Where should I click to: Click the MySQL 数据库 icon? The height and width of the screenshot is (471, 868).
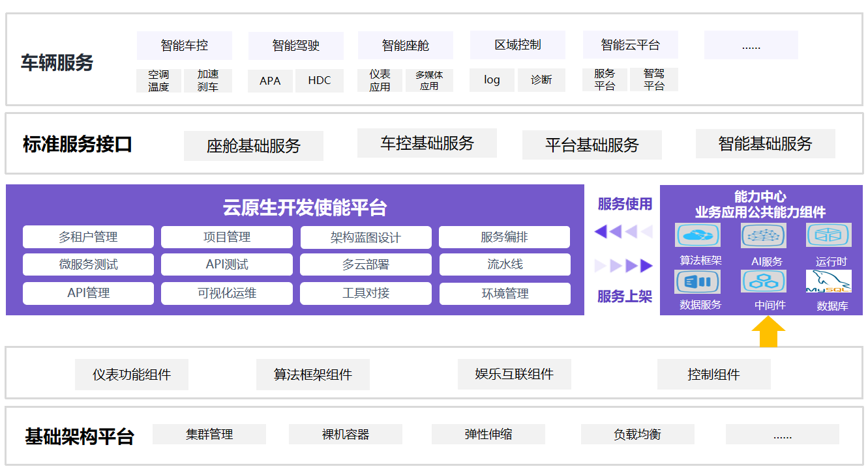[x=828, y=281]
